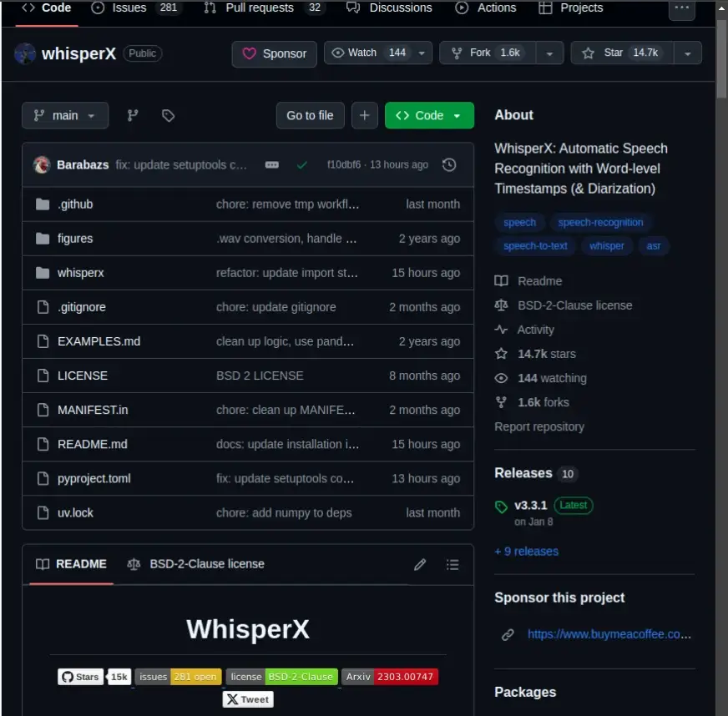
Task: Switch to the Code tab
Action: point(47,8)
